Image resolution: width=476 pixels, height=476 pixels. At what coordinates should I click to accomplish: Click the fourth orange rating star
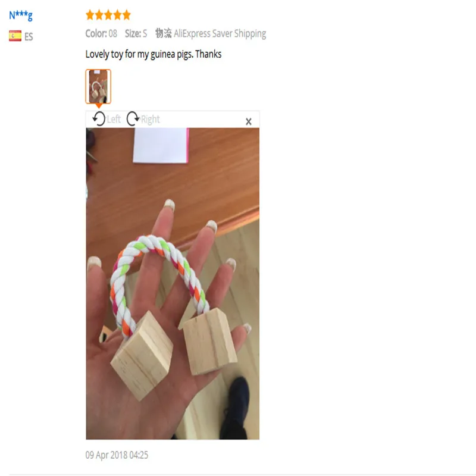(x=117, y=15)
